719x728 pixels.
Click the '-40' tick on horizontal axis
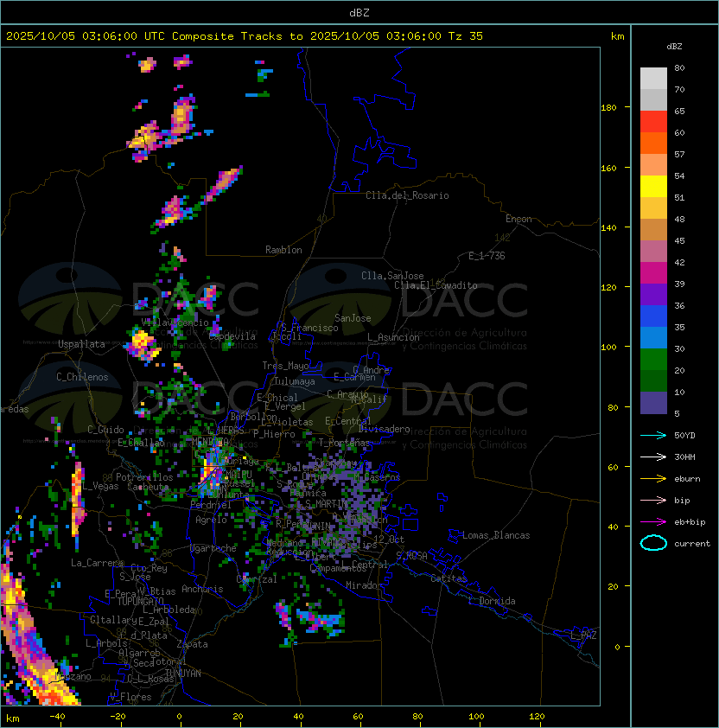coord(57,717)
